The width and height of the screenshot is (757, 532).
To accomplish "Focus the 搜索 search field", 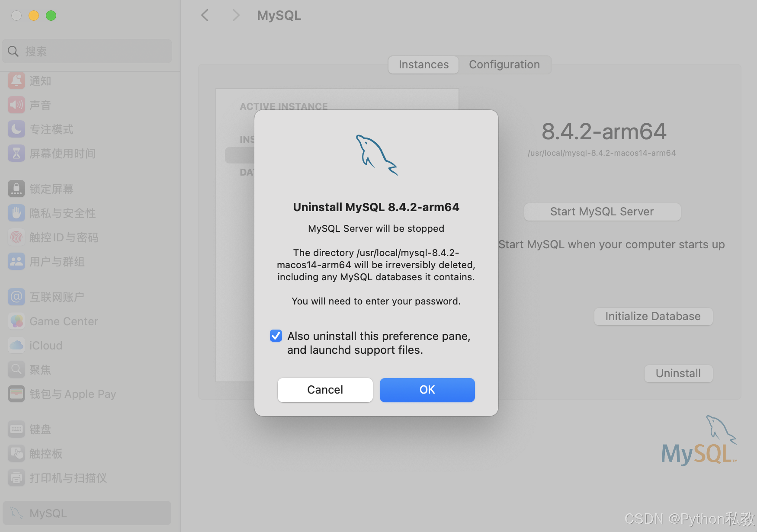I will (87, 51).
